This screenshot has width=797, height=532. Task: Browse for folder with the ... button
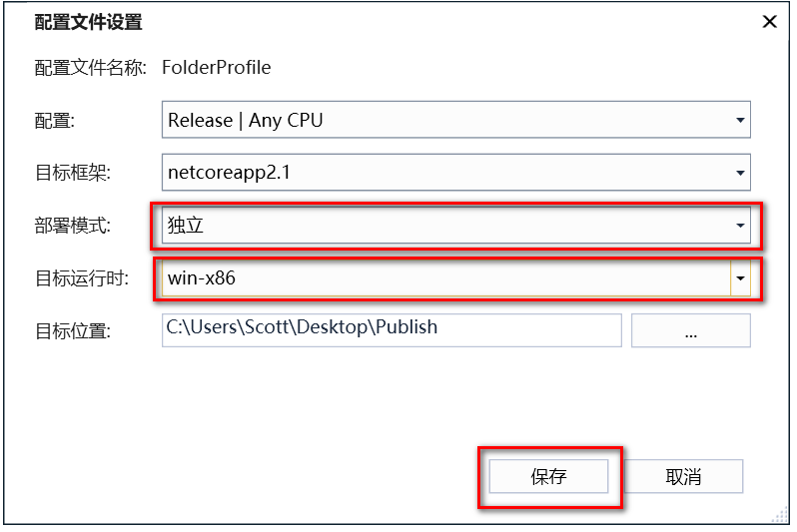(x=691, y=330)
